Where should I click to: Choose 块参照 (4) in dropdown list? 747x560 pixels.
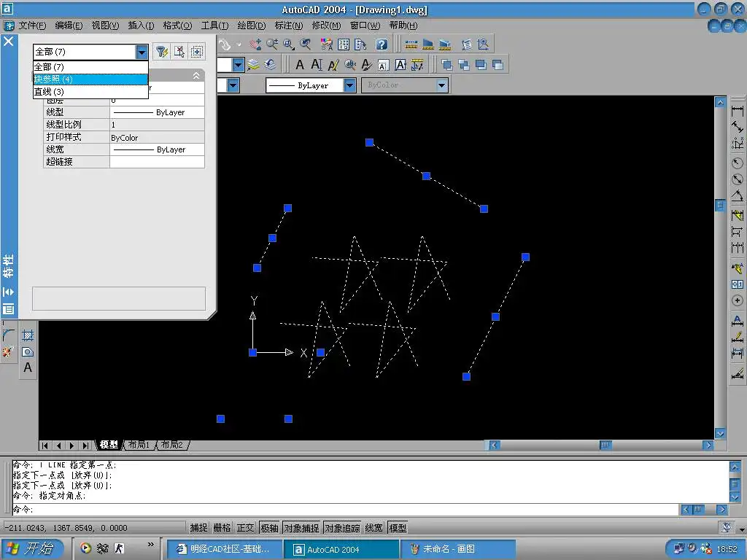click(x=90, y=79)
